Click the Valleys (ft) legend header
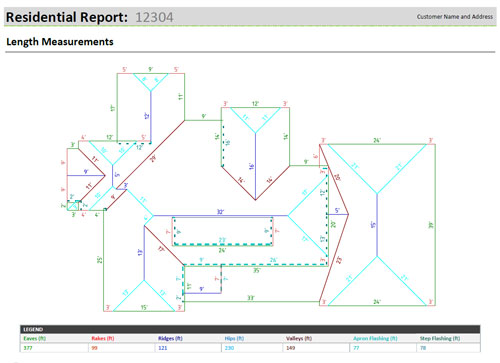This screenshot has width=500, height=363. [299, 338]
